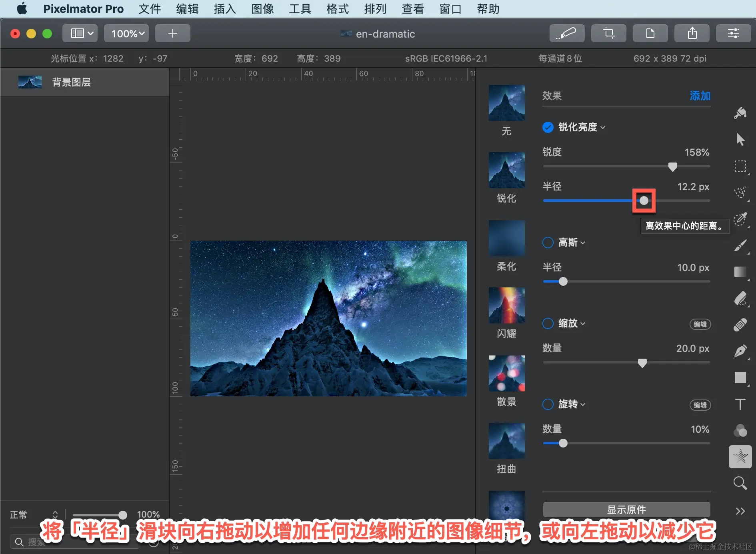The image size is (756, 554).
Task: Select the Shape rectangle tool
Action: click(x=740, y=377)
